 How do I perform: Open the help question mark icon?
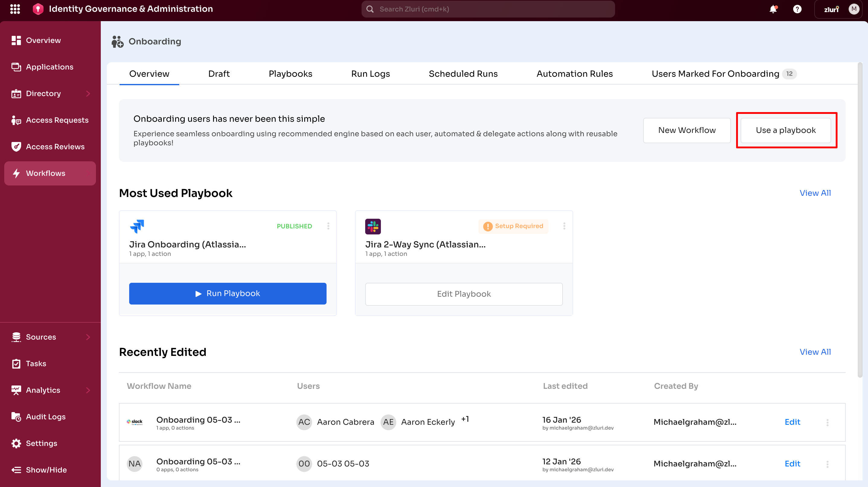[797, 9]
